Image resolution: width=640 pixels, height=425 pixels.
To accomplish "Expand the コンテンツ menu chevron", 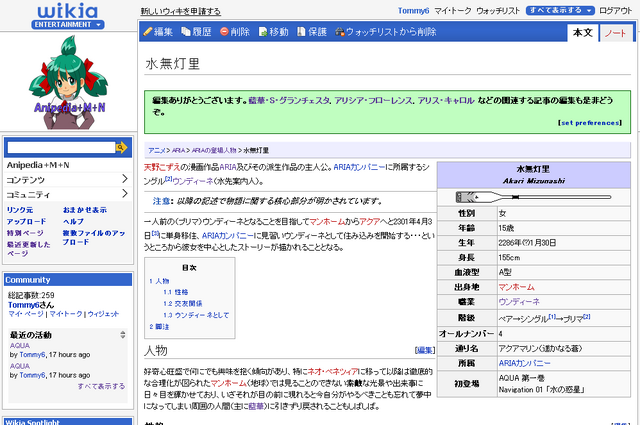I will pyautogui.click(x=125, y=179).
